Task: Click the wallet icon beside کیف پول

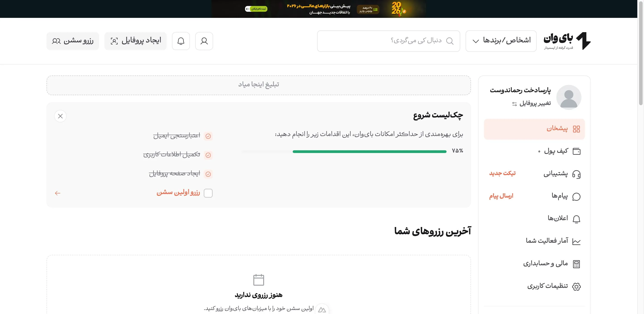Action: pos(576,151)
